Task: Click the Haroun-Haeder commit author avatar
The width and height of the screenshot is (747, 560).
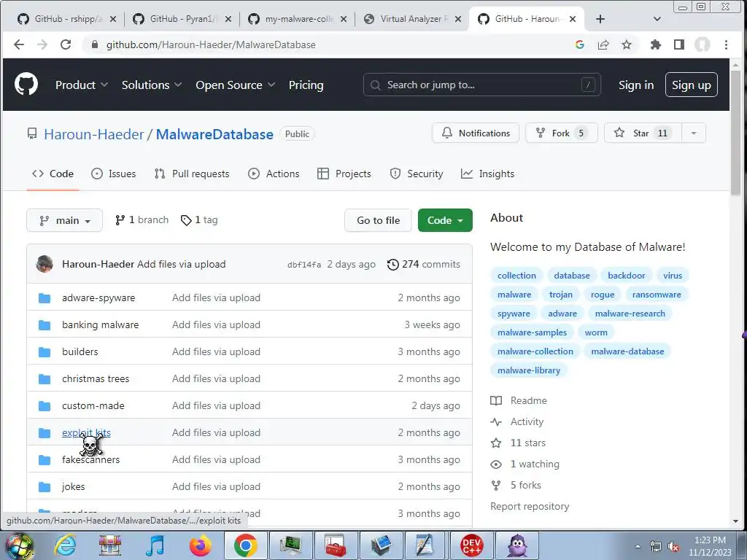Action: [44, 264]
